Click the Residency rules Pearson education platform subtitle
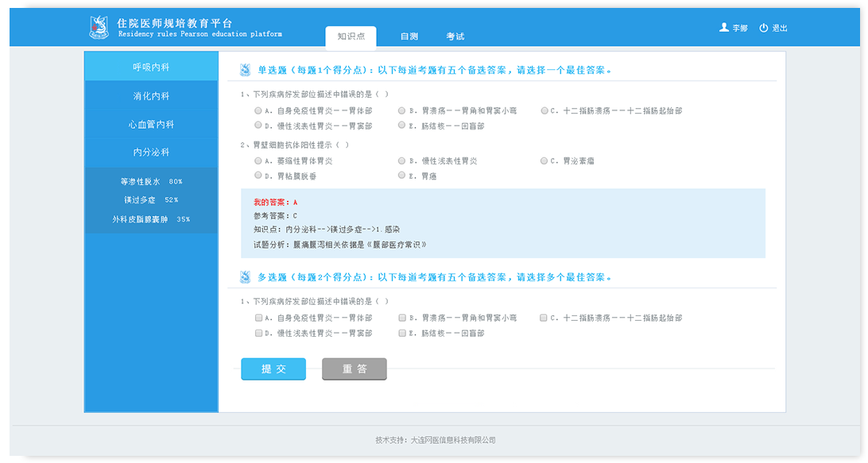The image size is (868, 463). click(x=200, y=34)
